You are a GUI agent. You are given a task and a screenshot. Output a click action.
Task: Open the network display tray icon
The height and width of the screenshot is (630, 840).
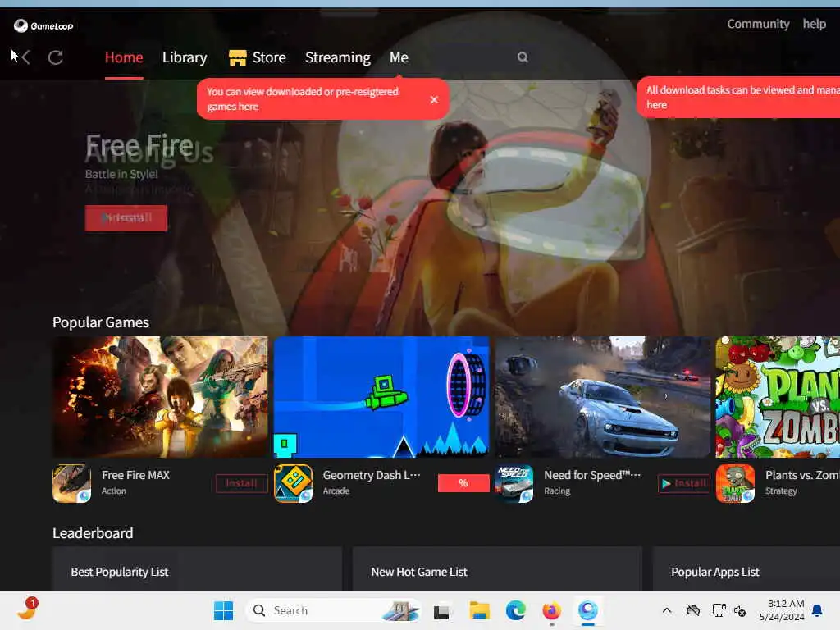pos(719,610)
